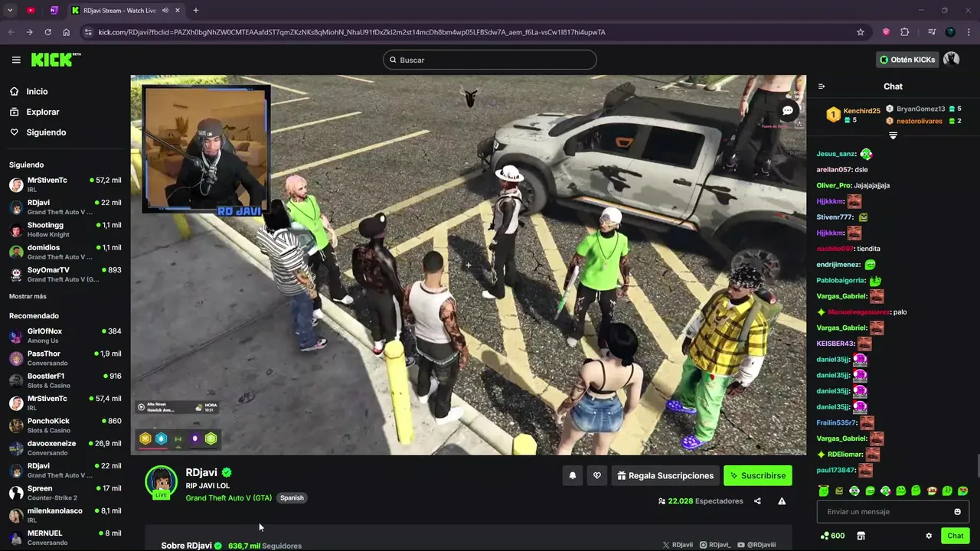
Task: Click the Obtén KICKs button
Action: coord(907,60)
